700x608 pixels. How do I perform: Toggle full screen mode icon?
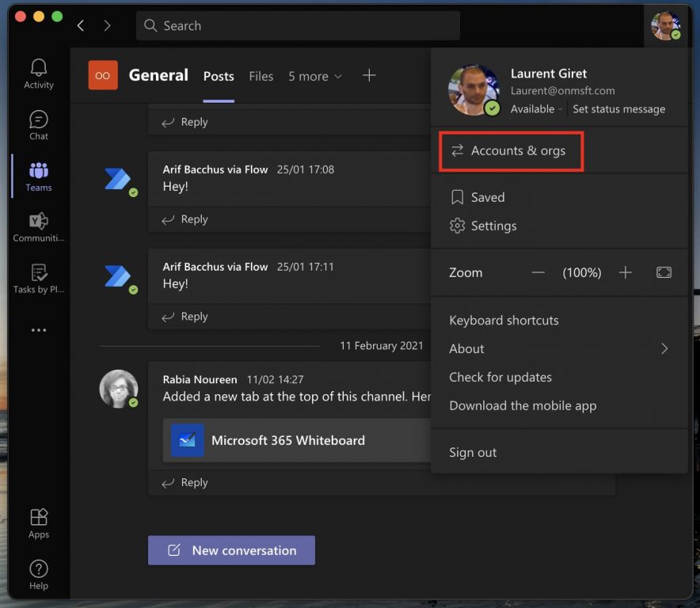click(x=664, y=272)
